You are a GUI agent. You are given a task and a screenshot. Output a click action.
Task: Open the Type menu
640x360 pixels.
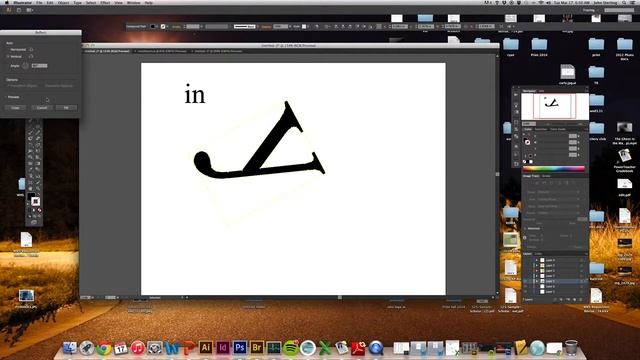point(78,2)
